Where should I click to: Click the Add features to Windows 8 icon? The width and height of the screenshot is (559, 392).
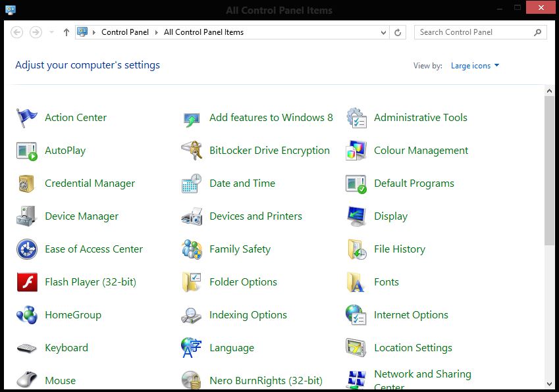click(x=192, y=120)
